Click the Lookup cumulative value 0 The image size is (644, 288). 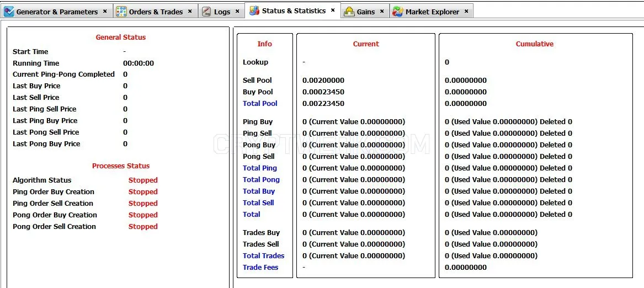[x=447, y=62]
